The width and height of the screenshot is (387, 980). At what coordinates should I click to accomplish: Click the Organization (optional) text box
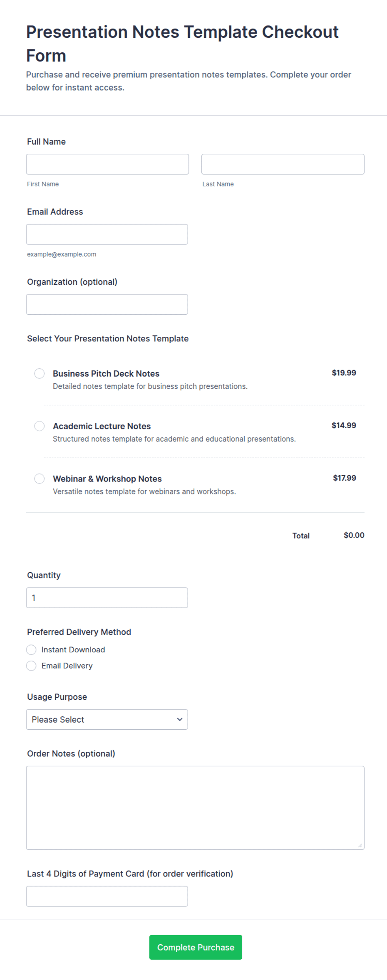[107, 304]
